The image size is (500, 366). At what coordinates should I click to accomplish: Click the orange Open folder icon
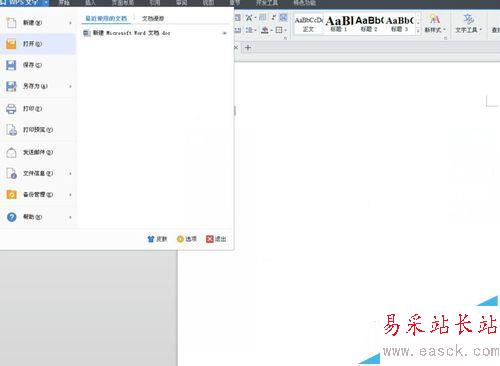click(x=11, y=44)
